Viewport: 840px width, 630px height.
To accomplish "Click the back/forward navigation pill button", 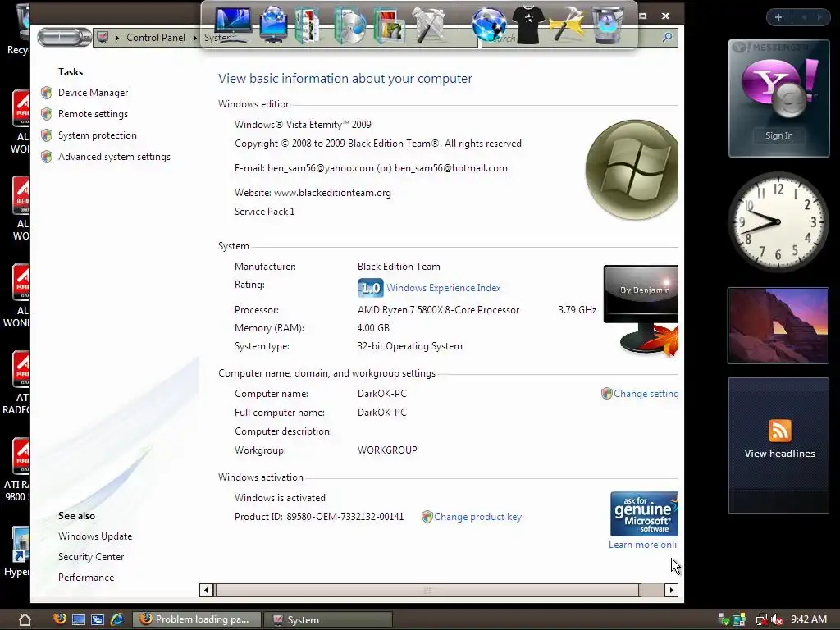I will (64, 38).
